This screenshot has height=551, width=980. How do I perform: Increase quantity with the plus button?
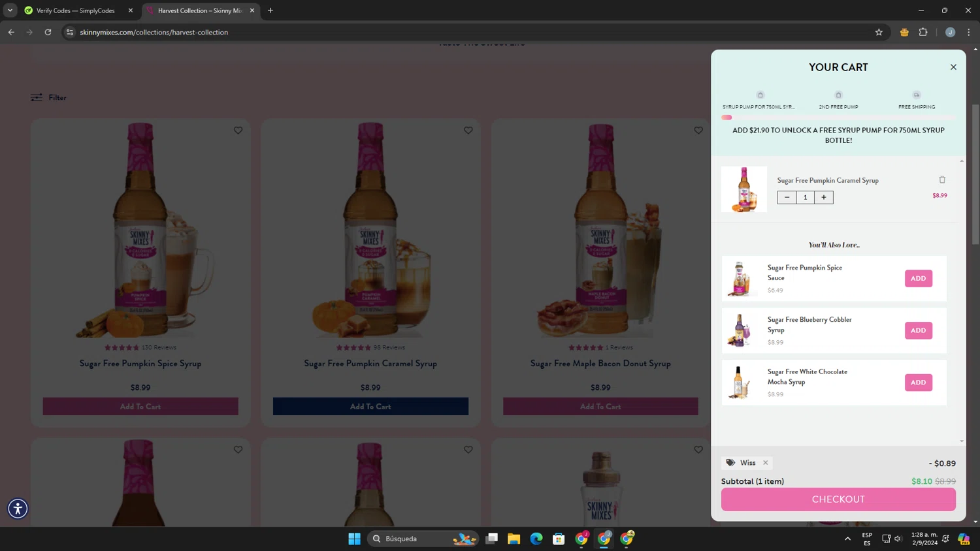824,197
